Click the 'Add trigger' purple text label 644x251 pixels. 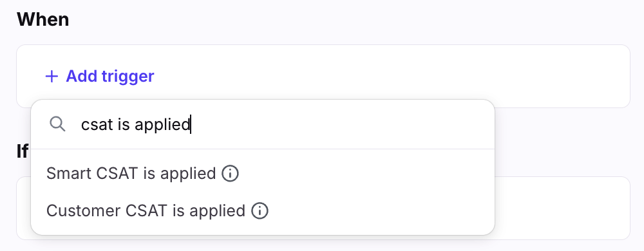tap(110, 77)
